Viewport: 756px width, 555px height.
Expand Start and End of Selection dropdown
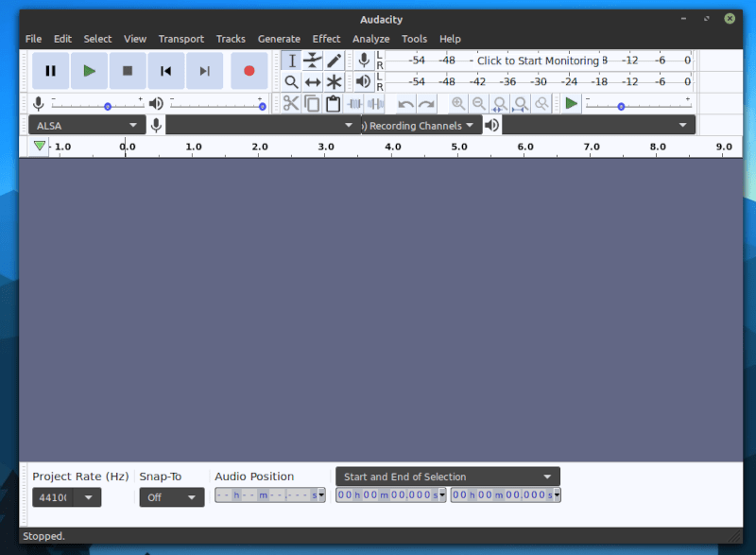[x=447, y=477]
